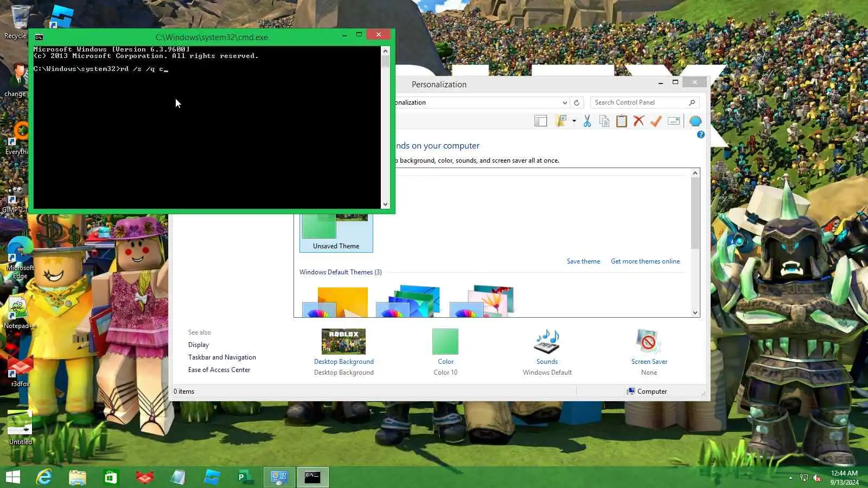This screenshot has height=488, width=868.
Task: Select the Untitled desktop file icon
Action: [20, 427]
